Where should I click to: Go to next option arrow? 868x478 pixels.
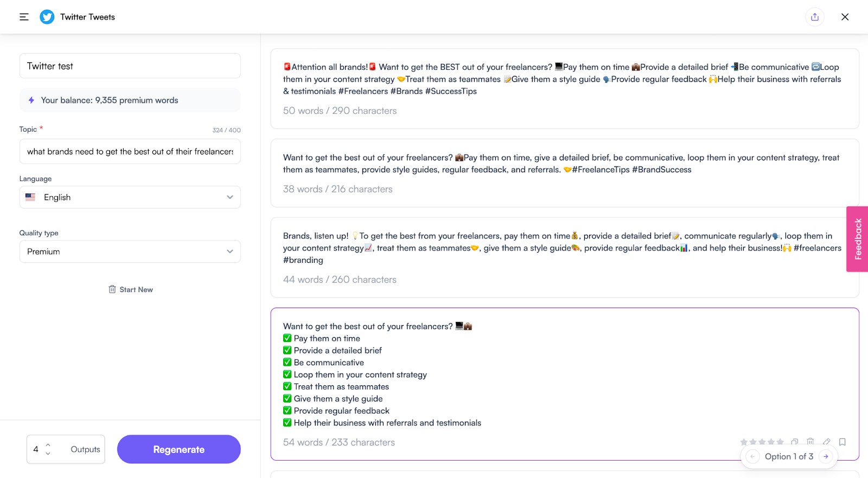click(826, 456)
